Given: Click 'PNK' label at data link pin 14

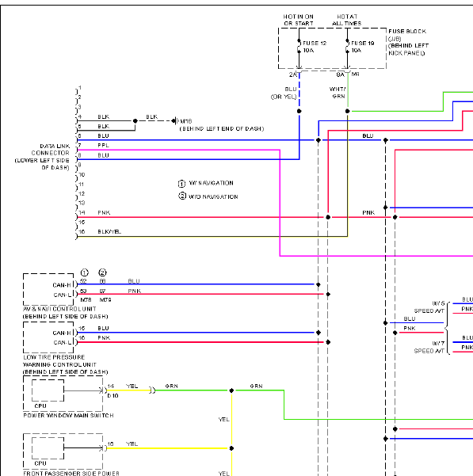Looking at the screenshot, I should pyautogui.click(x=104, y=212).
